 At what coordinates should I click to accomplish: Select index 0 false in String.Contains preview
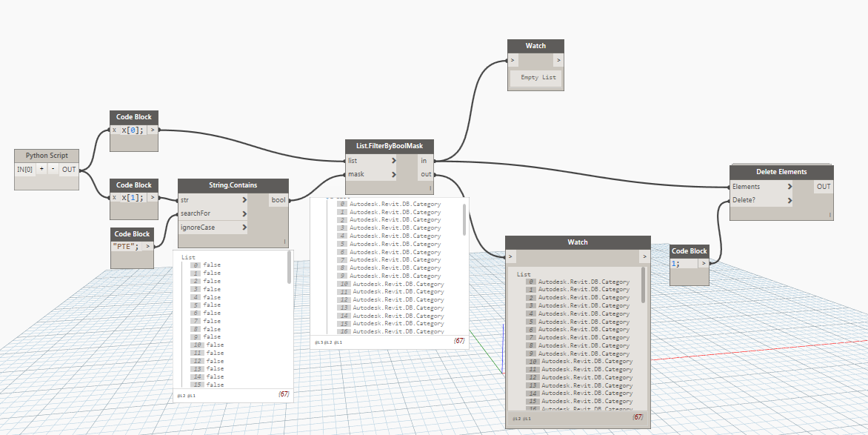205,265
